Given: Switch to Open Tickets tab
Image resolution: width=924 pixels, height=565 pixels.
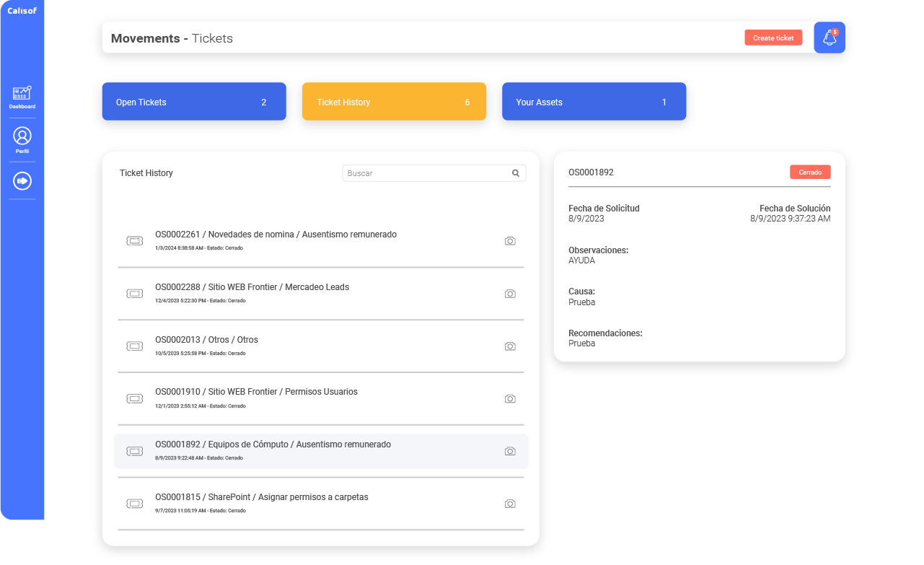Looking at the screenshot, I should (x=194, y=102).
